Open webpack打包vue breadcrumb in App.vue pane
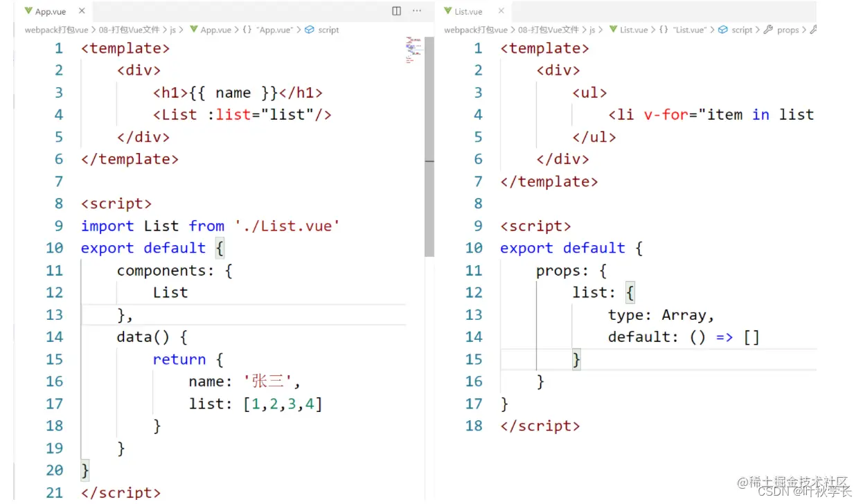 click(56, 30)
